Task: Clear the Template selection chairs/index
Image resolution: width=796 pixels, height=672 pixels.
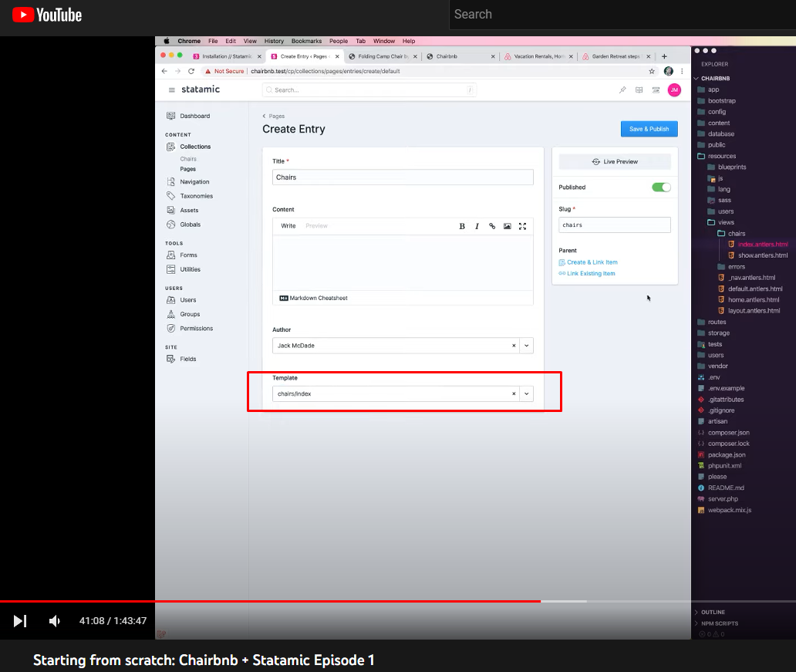Action: (x=514, y=393)
